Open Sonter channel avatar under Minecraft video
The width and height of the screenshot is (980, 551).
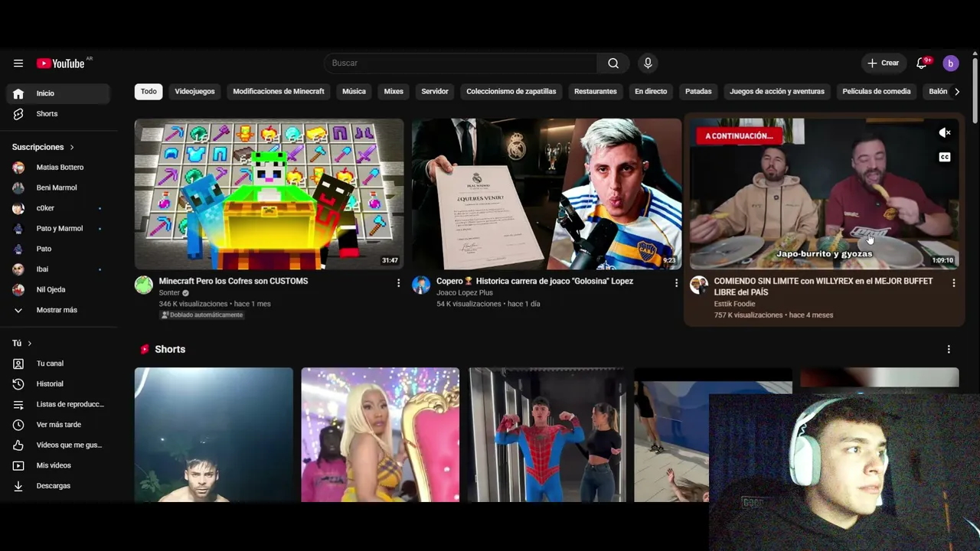[x=144, y=285]
